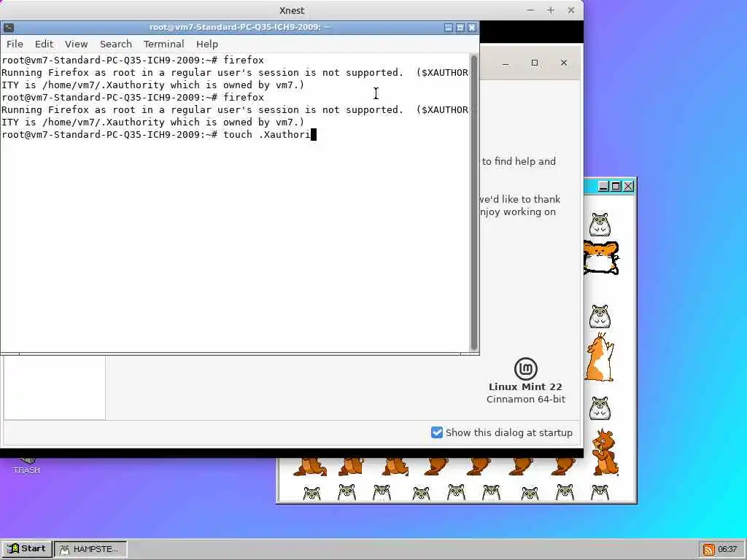Maximize the root terminal window
Image resolution: width=747 pixels, height=560 pixels.
[x=460, y=28]
